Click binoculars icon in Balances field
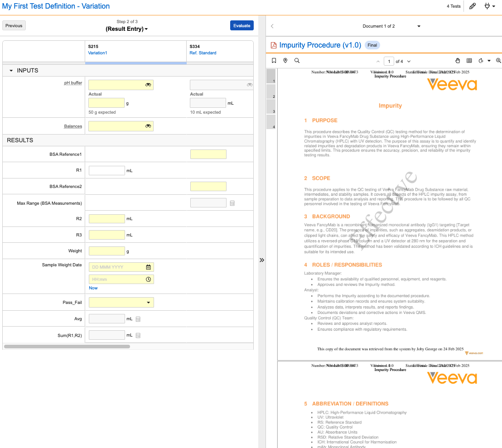 pyautogui.click(x=148, y=126)
